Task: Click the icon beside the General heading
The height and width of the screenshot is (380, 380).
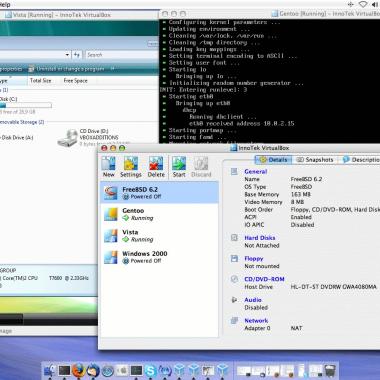Action: pyautogui.click(x=234, y=171)
